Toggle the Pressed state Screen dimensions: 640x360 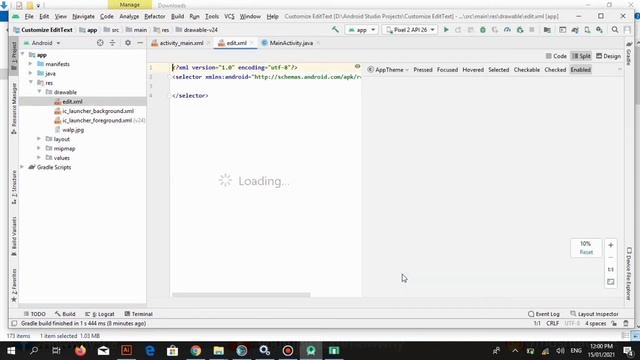click(x=422, y=70)
